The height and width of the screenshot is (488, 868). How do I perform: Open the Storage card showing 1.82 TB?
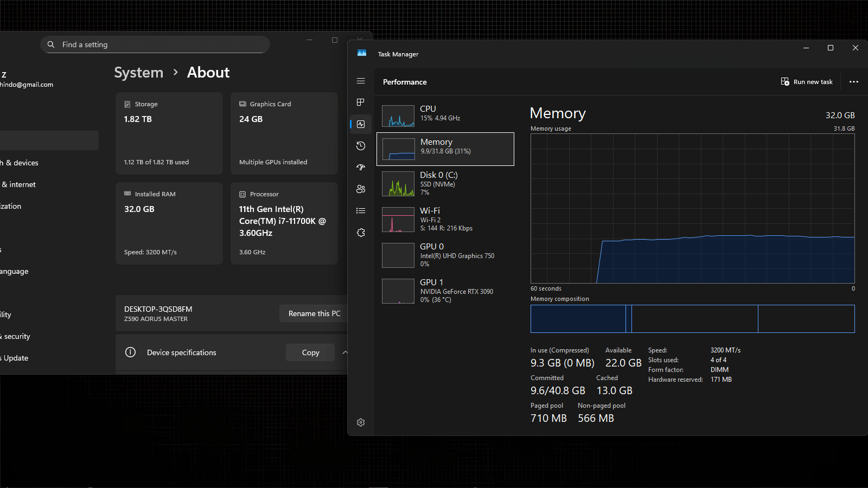169,133
